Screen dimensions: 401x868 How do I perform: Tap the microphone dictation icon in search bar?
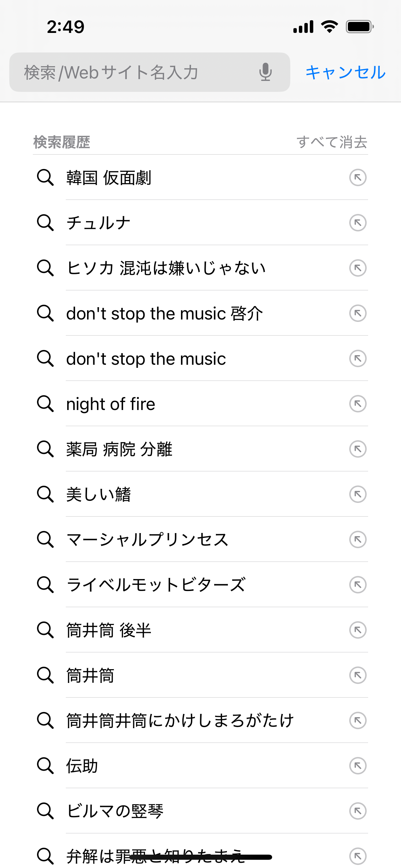click(265, 72)
